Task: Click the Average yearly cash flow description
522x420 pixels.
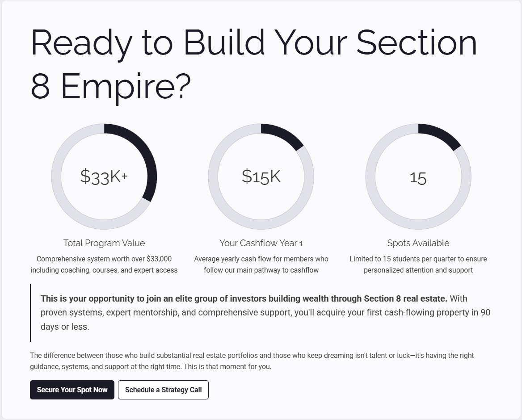Action: pos(261,265)
